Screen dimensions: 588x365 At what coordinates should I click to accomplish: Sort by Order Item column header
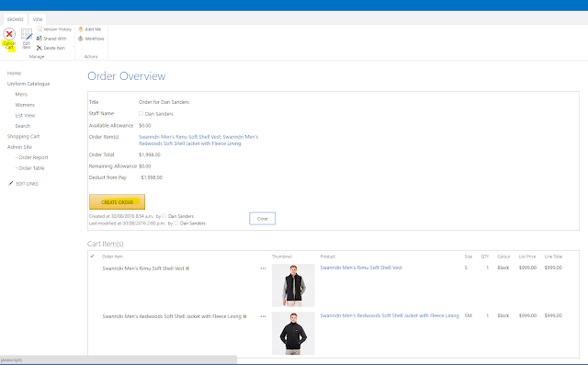[x=112, y=257]
